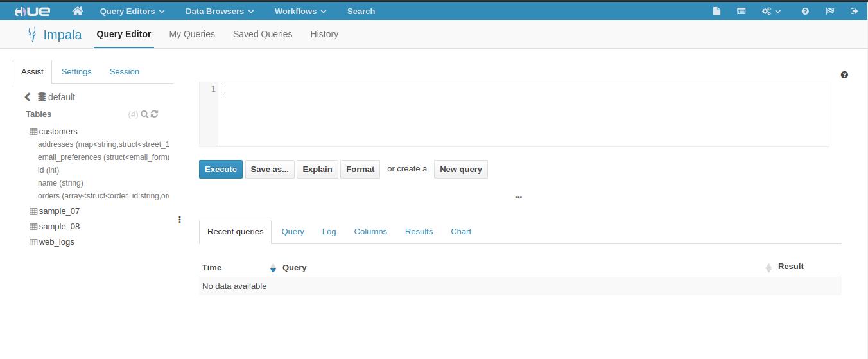Select the Columns tab
The width and height of the screenshot is (868, 359).
[x=370, y=232]
